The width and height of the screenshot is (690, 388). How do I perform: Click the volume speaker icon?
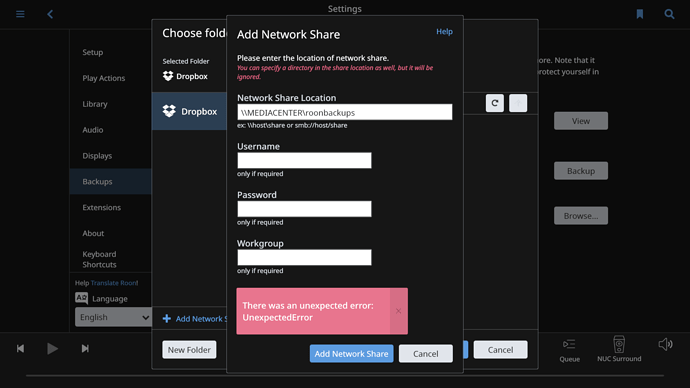665,344
